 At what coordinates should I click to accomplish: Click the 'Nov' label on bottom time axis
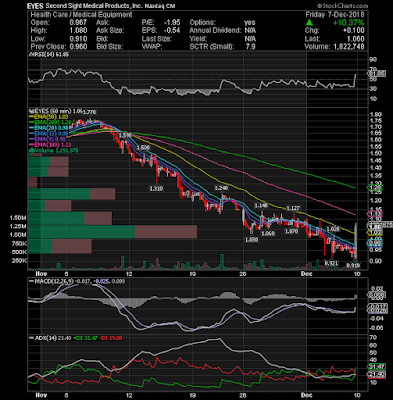(x=41, y=395)
